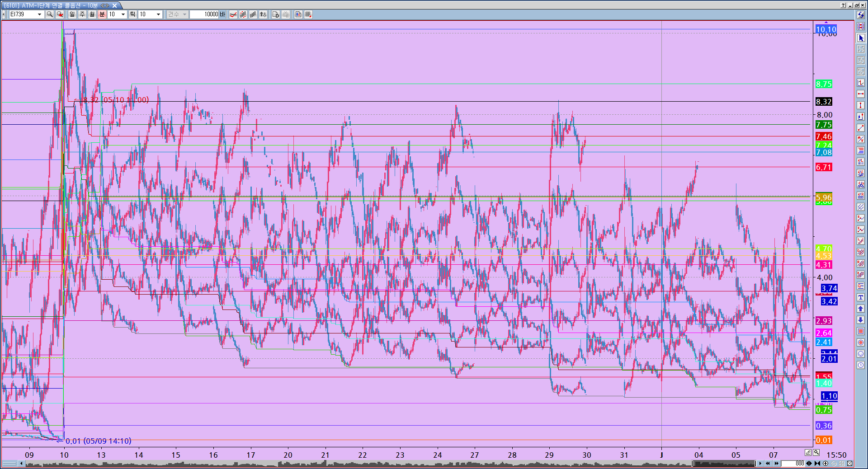This screenshot has height=469, width=868.
Task: Open the grid table view icon
Action: click(x=308, y=14)
